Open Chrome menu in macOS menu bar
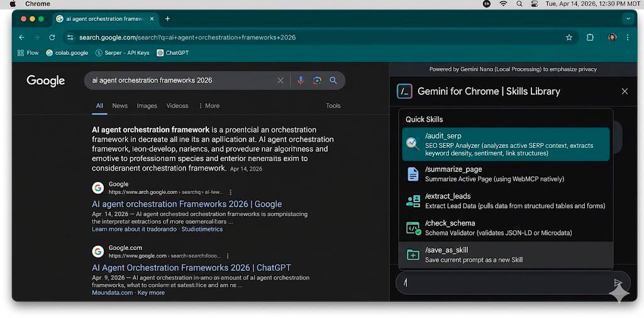 (37, 4)
